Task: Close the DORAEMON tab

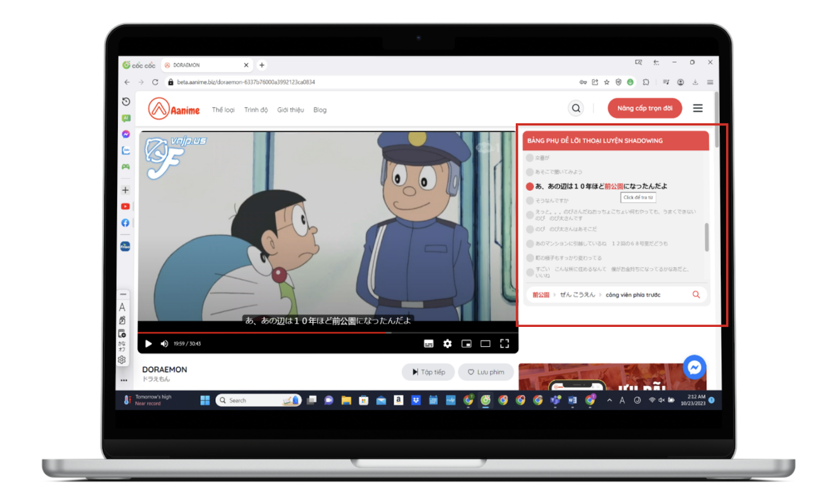Action: click(x=246, y=65)
